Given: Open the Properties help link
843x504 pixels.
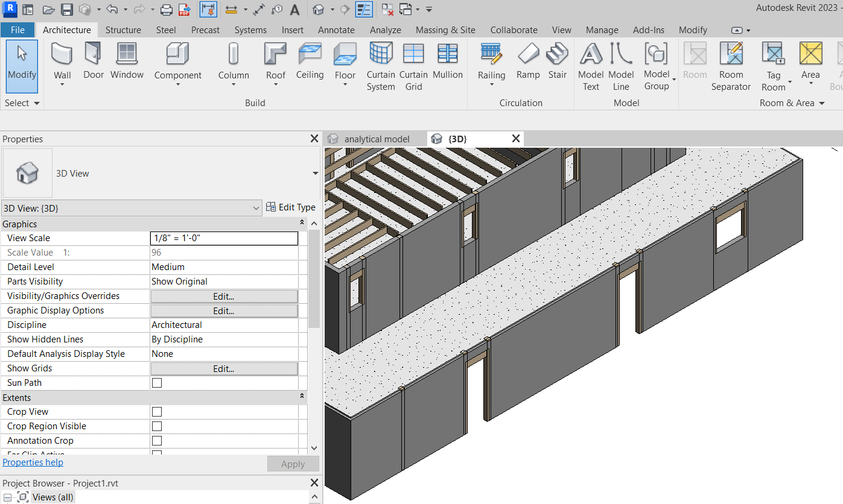Looking at the screenshot, I should [x=33, y=462].
